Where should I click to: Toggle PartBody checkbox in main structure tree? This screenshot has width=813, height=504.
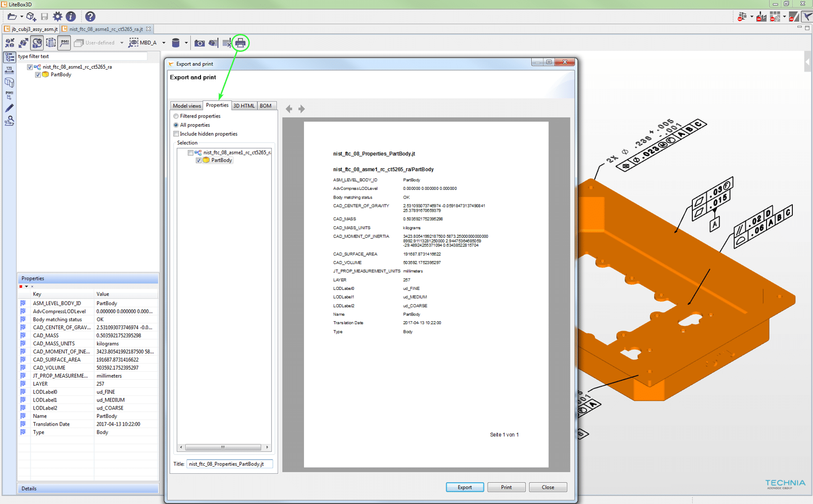(38, 75)
